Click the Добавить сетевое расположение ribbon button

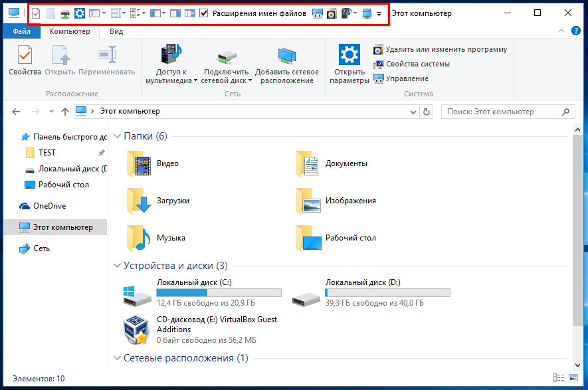click(x=287, y=64)
